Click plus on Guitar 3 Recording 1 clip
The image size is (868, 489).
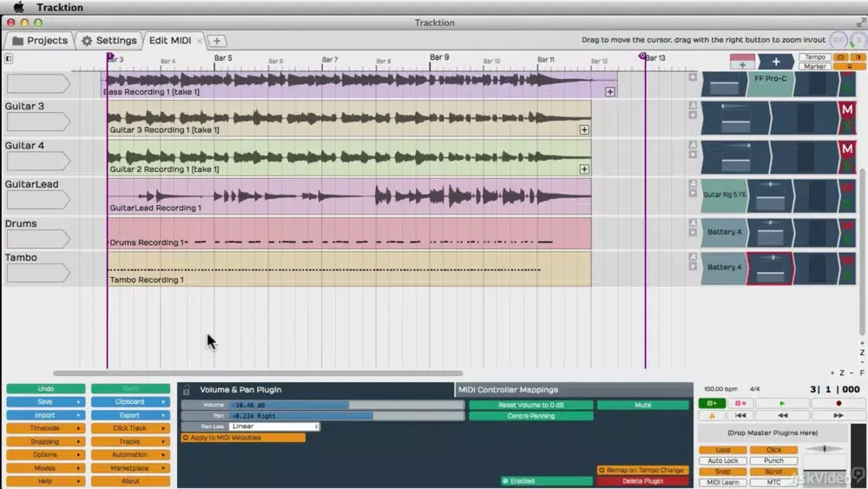[x=584, y=129]
